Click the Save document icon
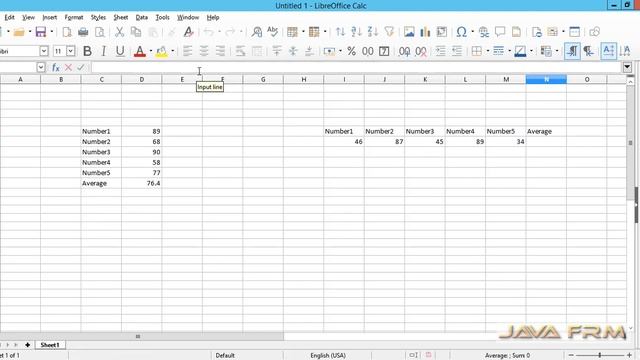 click(41, 32)
